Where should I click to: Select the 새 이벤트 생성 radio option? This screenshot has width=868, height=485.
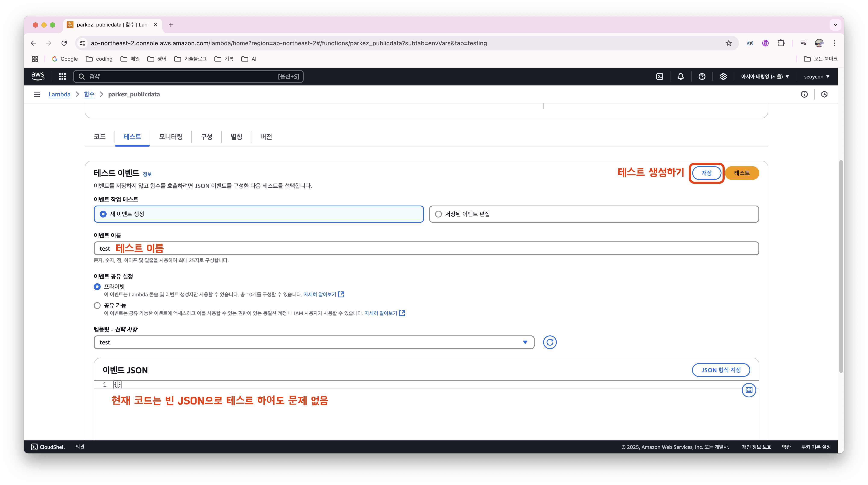[103, 214]
